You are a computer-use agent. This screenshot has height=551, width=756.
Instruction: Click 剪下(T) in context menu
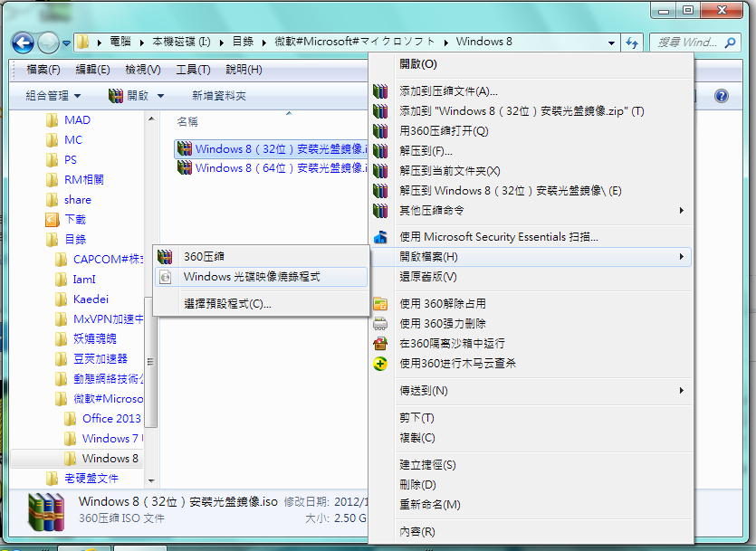coord(531,418)
